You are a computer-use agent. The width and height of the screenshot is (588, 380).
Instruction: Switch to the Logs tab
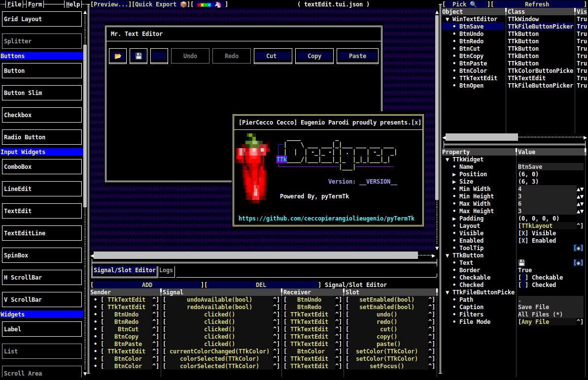pyautogui.click(x=166, y=270)
